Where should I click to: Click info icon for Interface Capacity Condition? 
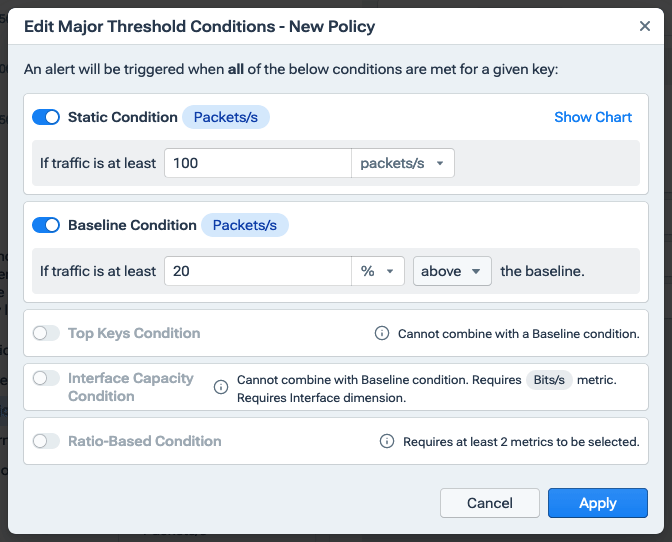pos(221,387)
